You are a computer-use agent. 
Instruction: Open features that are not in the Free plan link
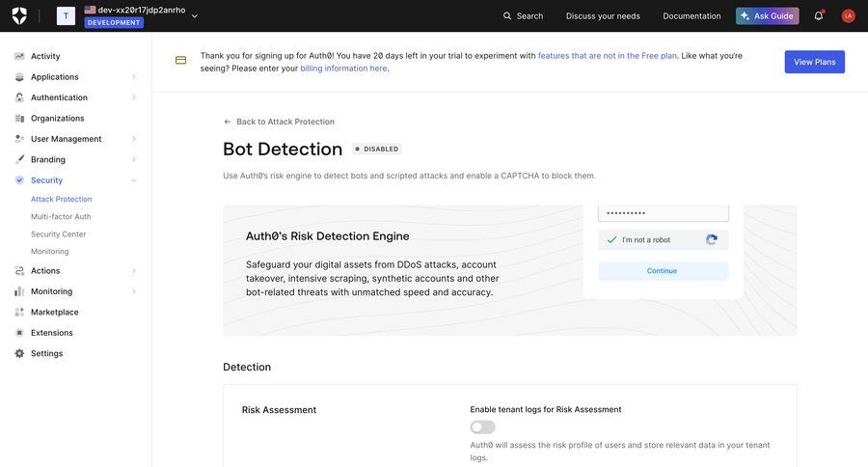click(608, 55)
